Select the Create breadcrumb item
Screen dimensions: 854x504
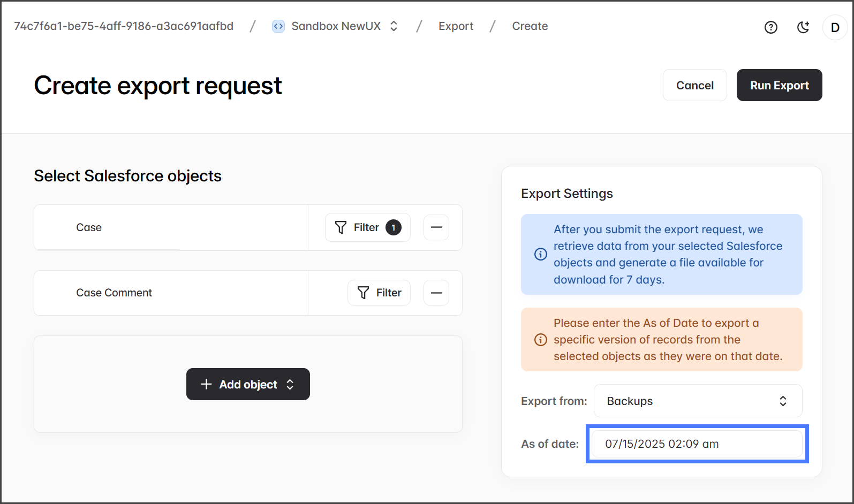point(530,26)
